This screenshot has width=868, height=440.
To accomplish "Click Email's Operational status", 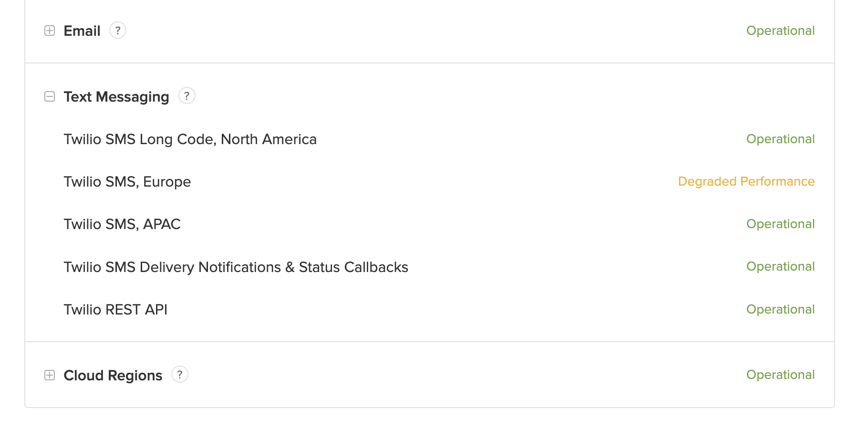I will [x=780, y=31].
